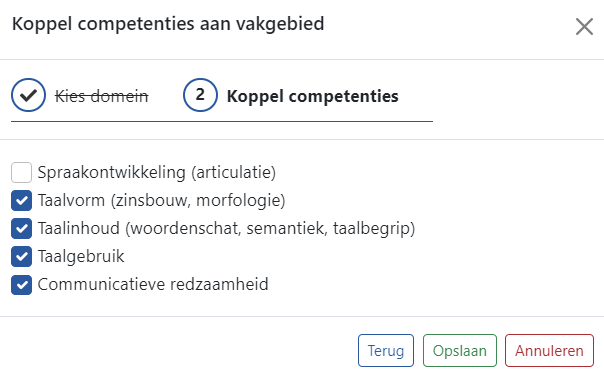Screen dimensions: 604x376
Task: Click the Taalgebruik label text
Action: coord(81,257)
